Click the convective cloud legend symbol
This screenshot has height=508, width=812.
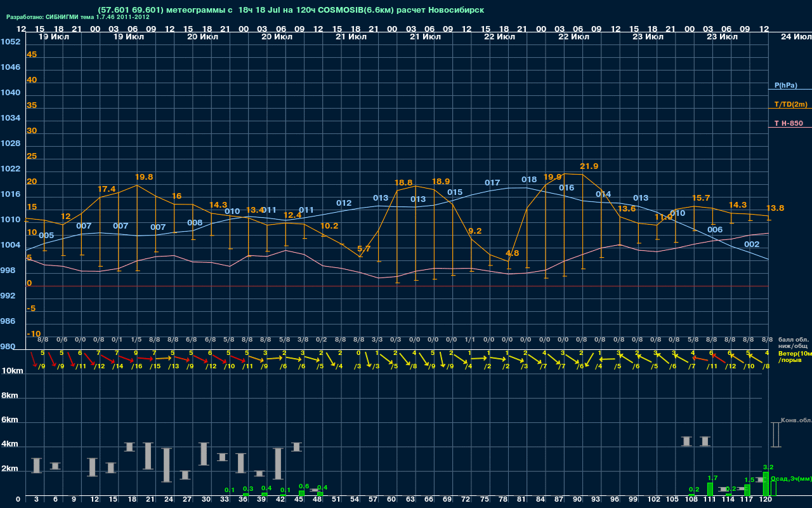point(775,435)
